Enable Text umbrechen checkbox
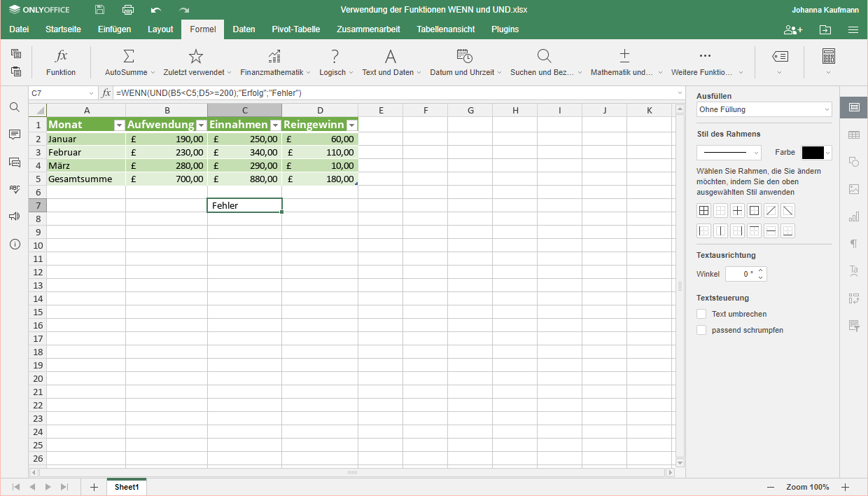The image size is (868, 496). click(701, 314)
